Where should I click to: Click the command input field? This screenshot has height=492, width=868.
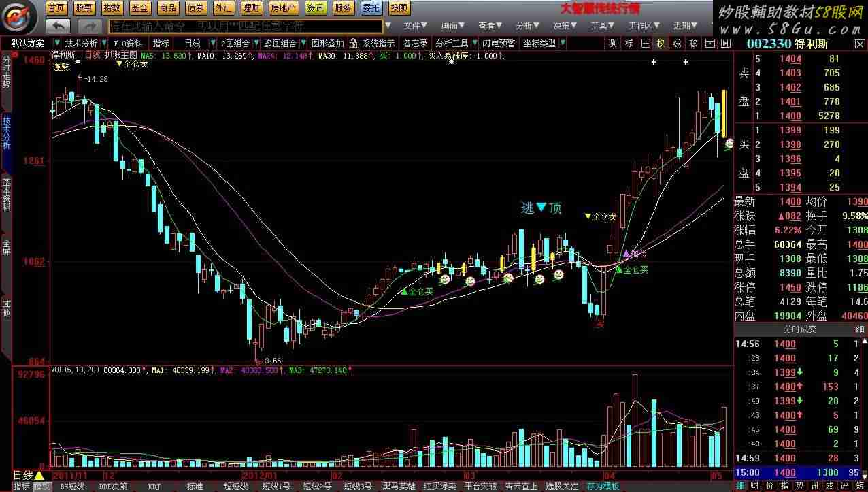pos(245,26)
